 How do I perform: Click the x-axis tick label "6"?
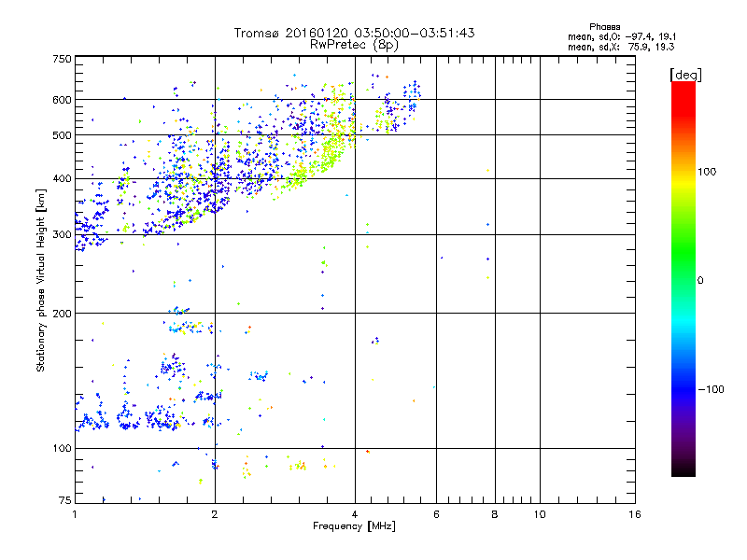click(x=436, y=514)
